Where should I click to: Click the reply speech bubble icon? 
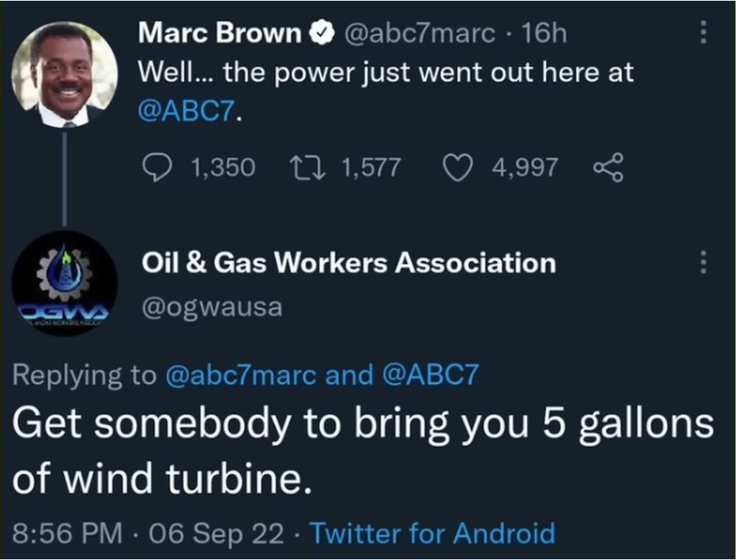pos(161,167)
